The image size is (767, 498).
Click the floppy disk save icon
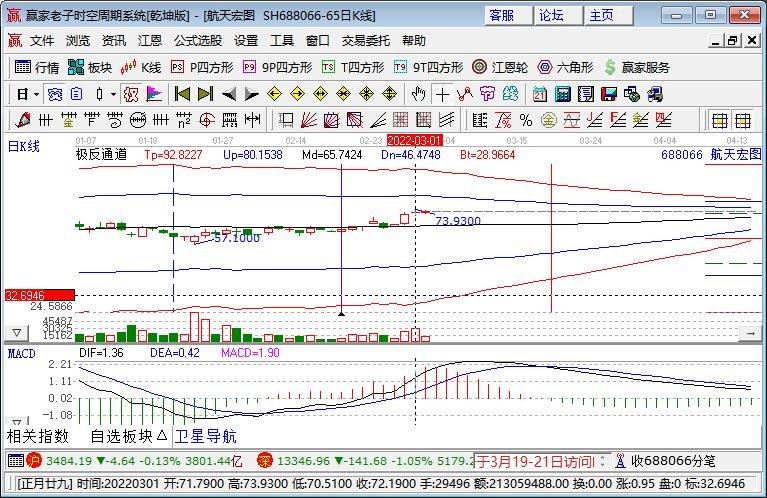click(x=609, y=94)
